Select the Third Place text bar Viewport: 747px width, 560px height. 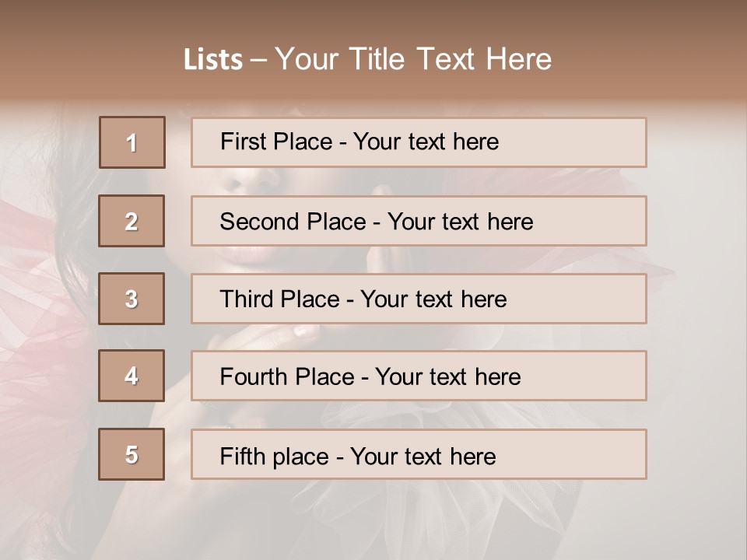419,299
